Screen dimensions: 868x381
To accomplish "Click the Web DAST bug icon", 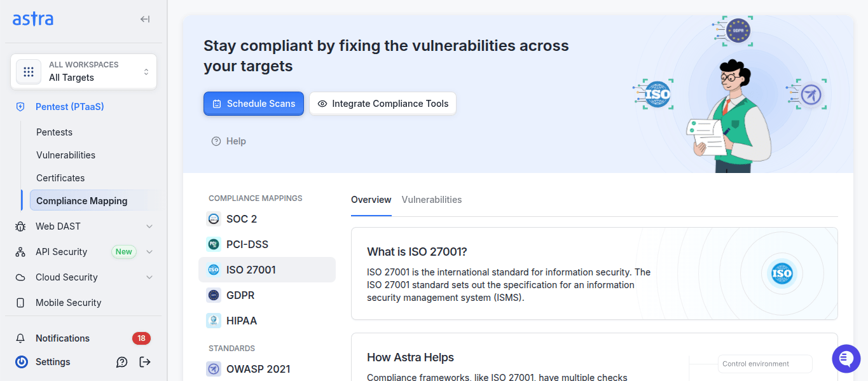I will click(20, 226).
